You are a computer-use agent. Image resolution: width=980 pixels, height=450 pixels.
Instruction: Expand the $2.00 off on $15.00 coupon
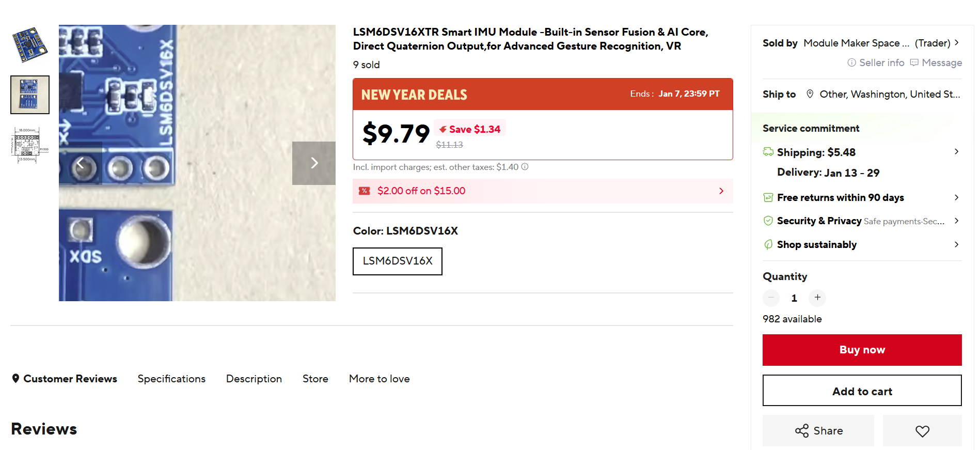[x=542, y=191]
